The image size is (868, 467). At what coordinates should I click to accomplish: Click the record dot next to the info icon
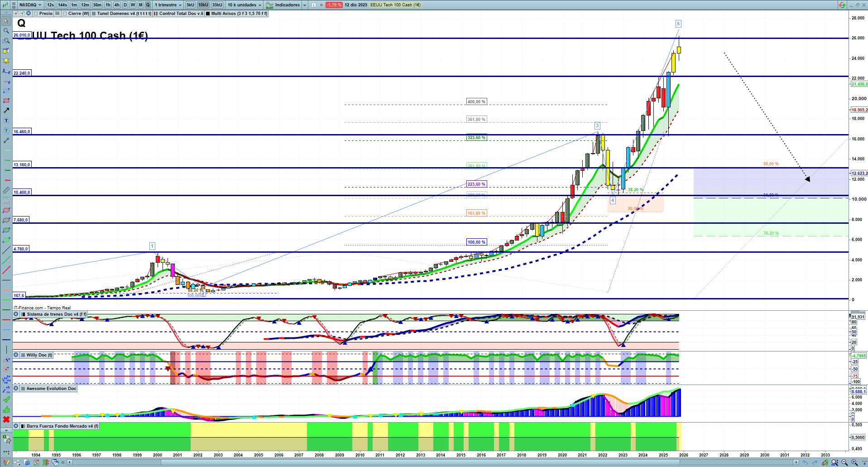[x=321, y=5]
